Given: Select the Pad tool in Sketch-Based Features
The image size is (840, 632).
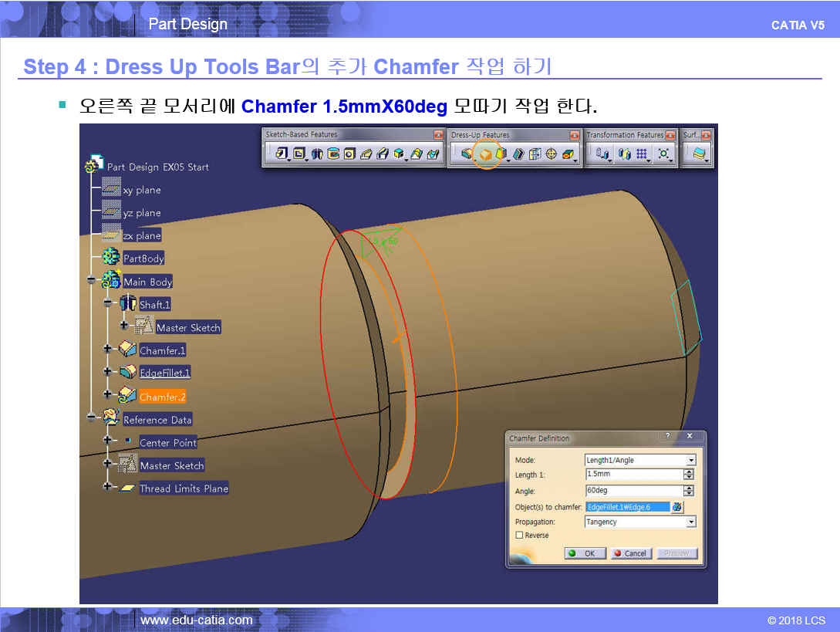Looking at the screenshot, I should click(x=282, y=154).
